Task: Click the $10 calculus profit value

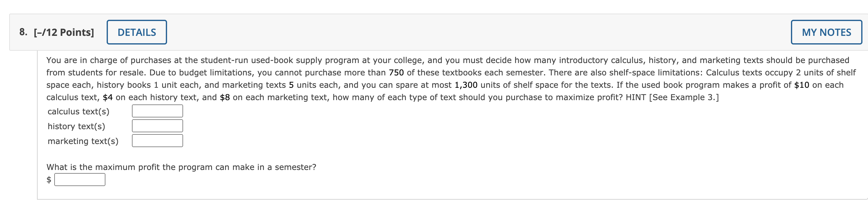Action: pyautogui.click(x=801, y=85)
